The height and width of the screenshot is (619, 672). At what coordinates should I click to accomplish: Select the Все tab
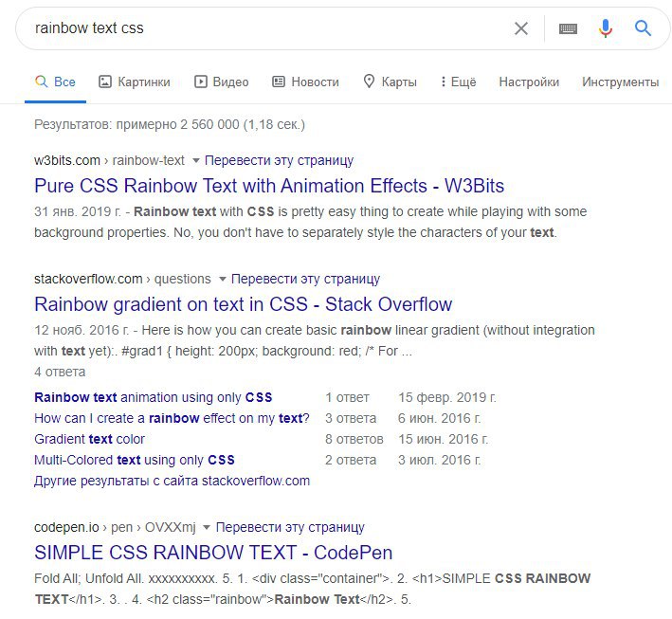[55, 82]
